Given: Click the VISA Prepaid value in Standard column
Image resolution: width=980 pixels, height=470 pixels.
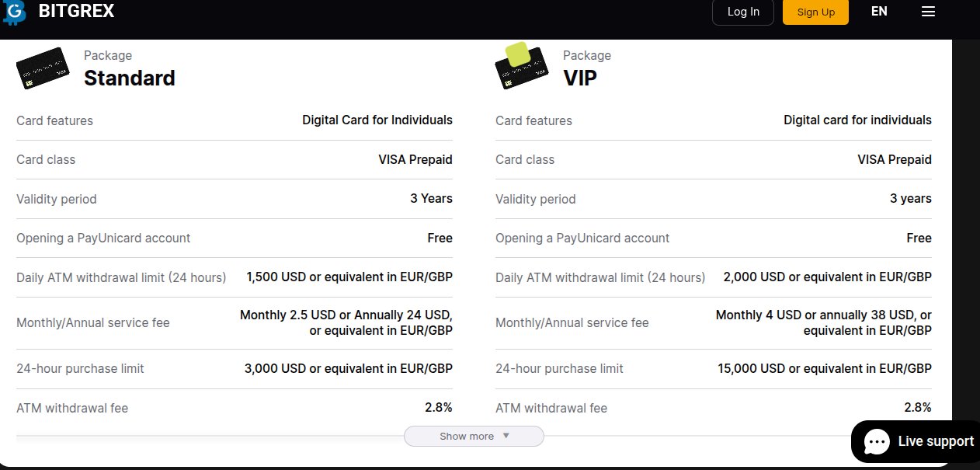Looking at the screenshot, I should click(x=415, y=159).
